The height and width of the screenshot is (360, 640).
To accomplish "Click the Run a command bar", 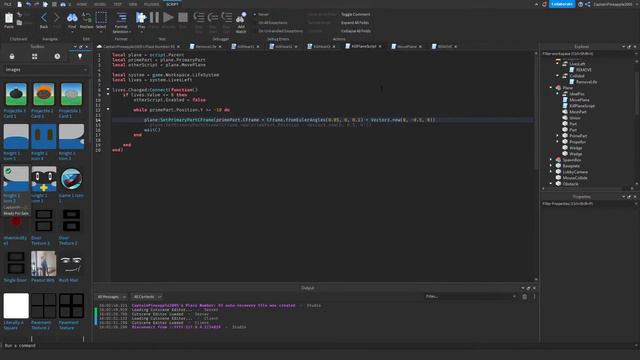I will (320, 346).
